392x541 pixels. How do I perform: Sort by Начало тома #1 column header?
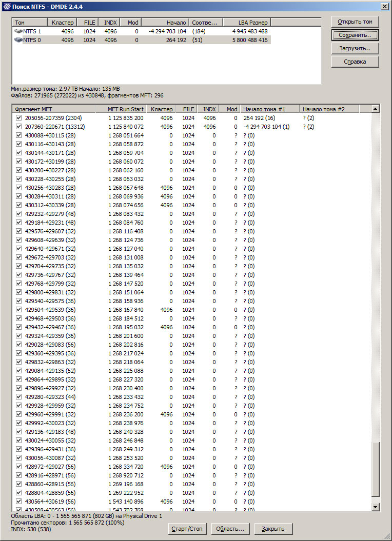[270, 109]
